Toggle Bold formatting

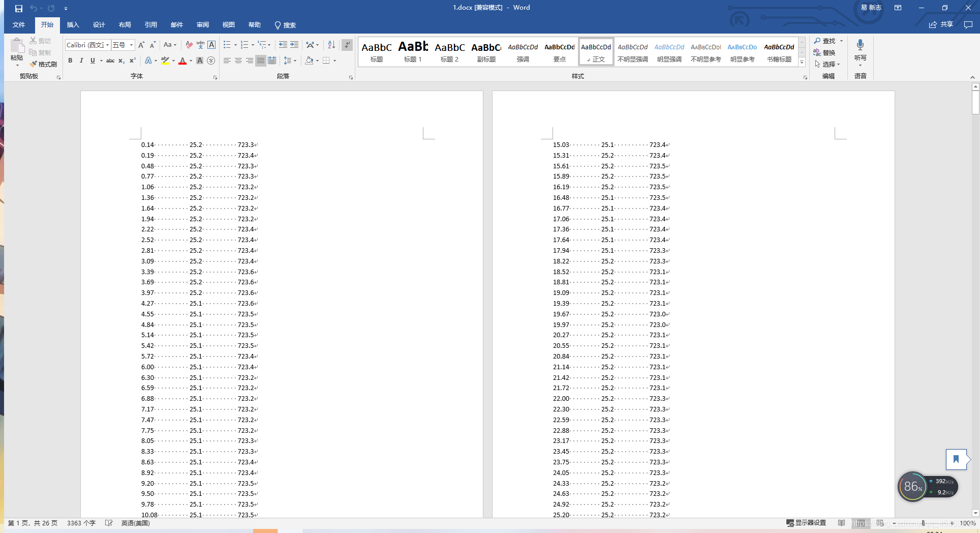pos(70,61)
